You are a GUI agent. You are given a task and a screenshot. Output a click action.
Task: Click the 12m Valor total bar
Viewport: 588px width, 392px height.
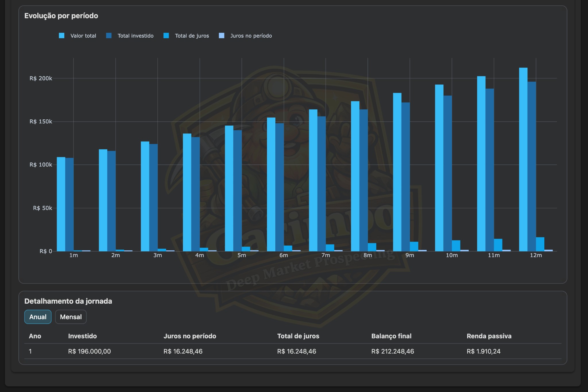523,159
